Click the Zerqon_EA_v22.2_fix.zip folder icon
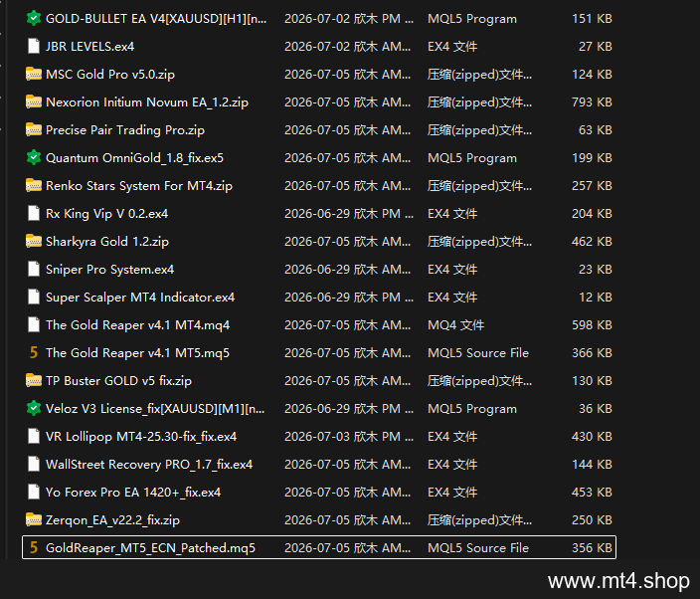Image resolution: width=700 pixels, height=599 pixels. [34, 519]
